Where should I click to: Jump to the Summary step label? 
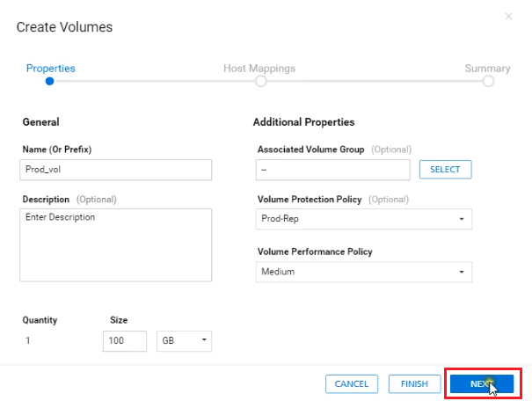tap(487, 68)
